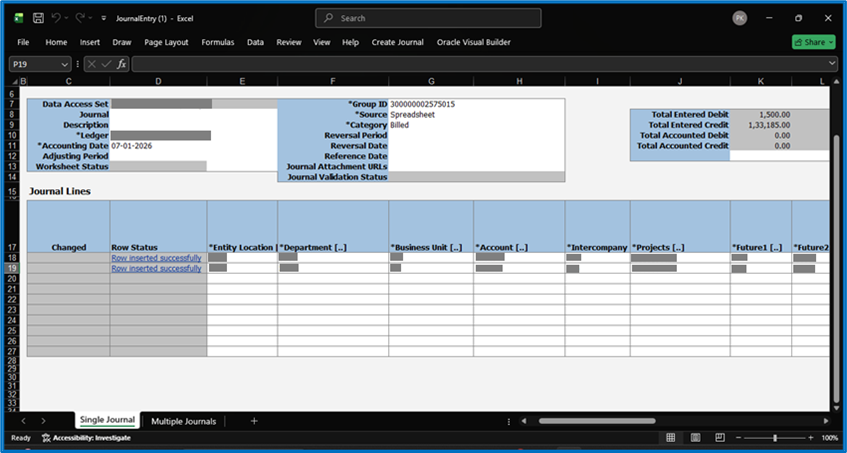This screenshot has height=453, width=847.
Task: Click the zoom in plus icon
Action: point(810,438)
